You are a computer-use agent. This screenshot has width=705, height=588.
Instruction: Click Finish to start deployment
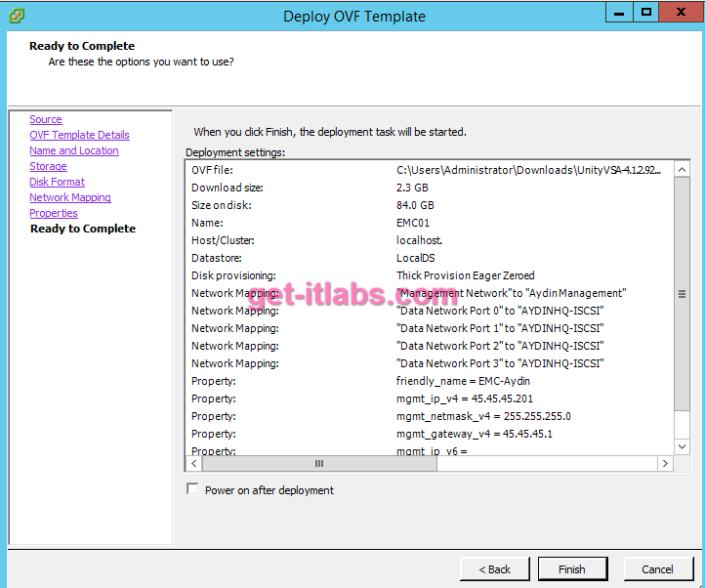[571, 569]
